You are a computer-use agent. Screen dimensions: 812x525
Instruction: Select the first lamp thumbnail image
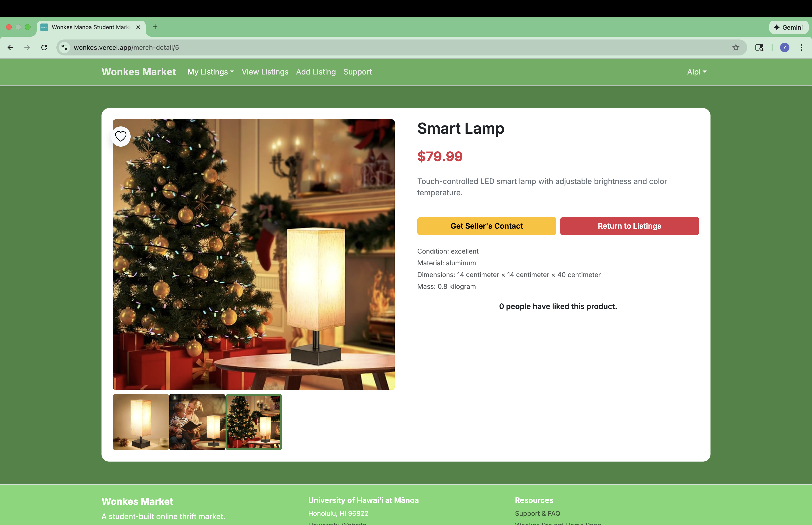pos(141,422)
